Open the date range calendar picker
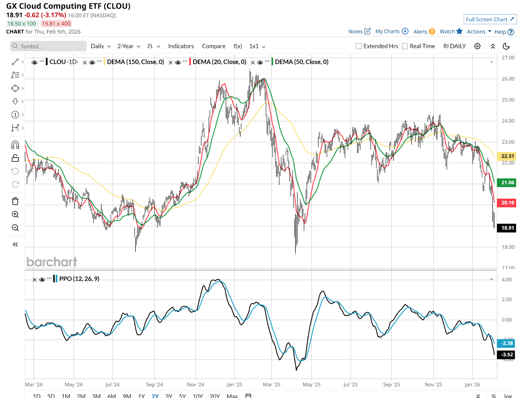 pyautogui.click(x=248, y=396)
